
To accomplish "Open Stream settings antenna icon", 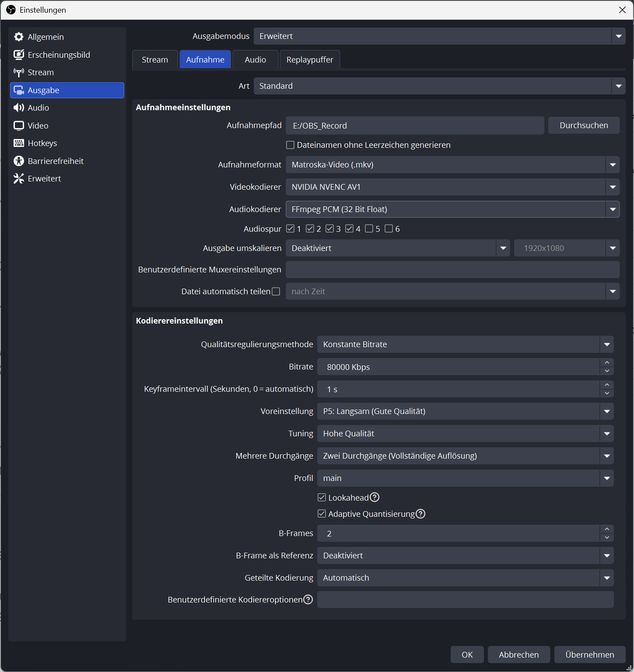I will point(19,72).
